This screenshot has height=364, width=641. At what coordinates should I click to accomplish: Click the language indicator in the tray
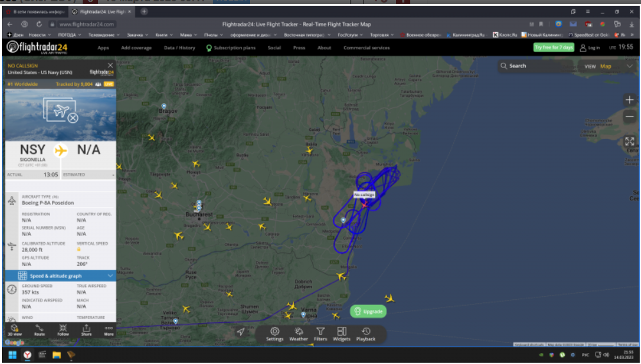[x=585, y=354]
